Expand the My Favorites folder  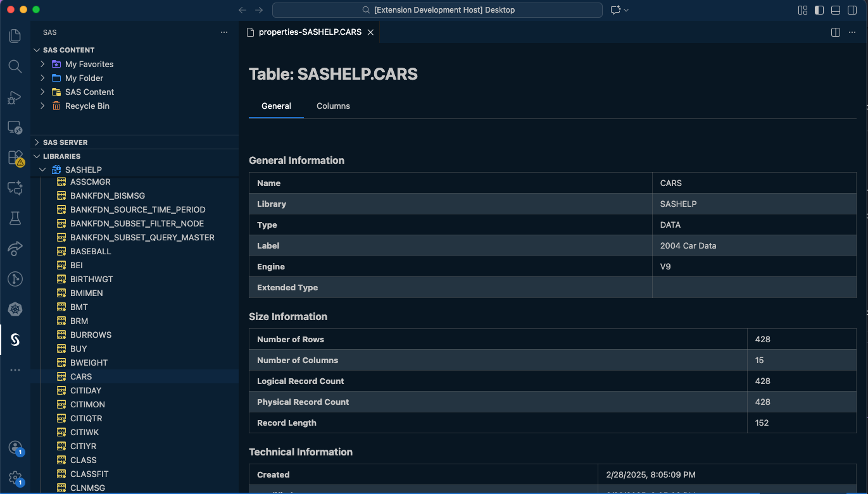42,64
